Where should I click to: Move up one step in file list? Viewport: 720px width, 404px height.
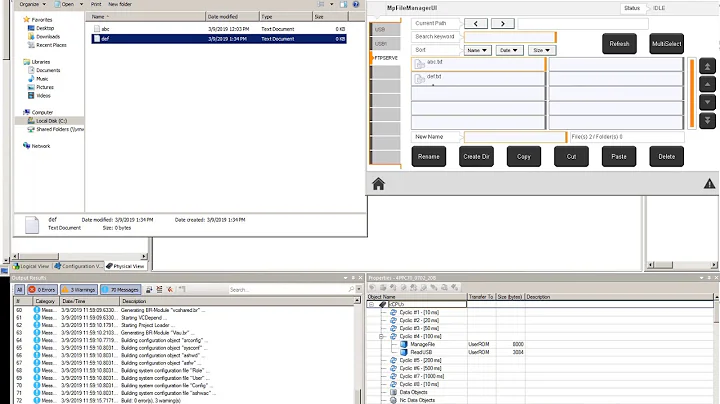tap(707, 84)
